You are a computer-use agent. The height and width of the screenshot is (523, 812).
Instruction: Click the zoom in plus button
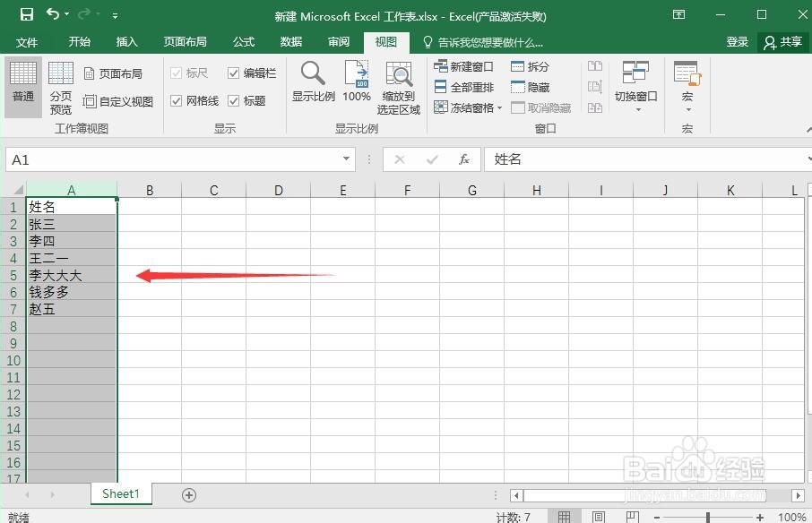point(759,517)
